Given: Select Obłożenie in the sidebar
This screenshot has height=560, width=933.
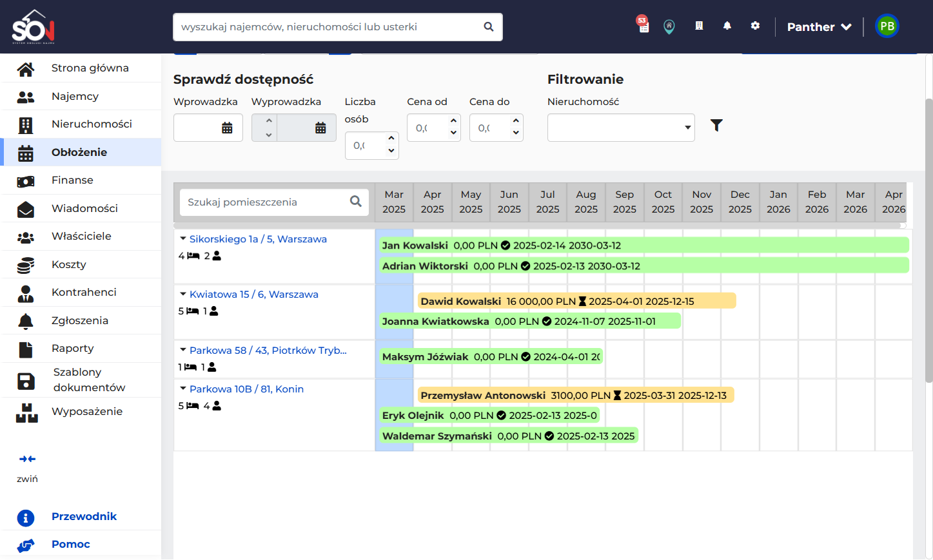Looking at the screenshot, I should pyautogui.click(x=81, y=153).
